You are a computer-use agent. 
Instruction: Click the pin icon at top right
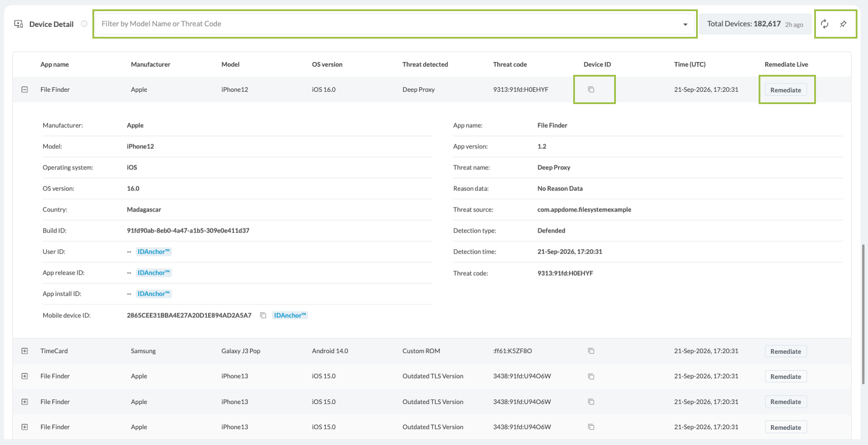[x=843, y=24]
